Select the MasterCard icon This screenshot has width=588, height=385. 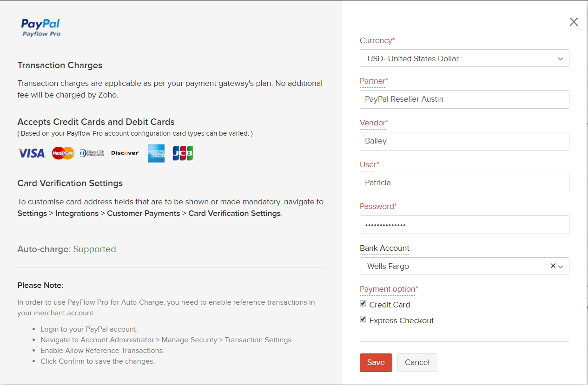[x=63, y=153]
